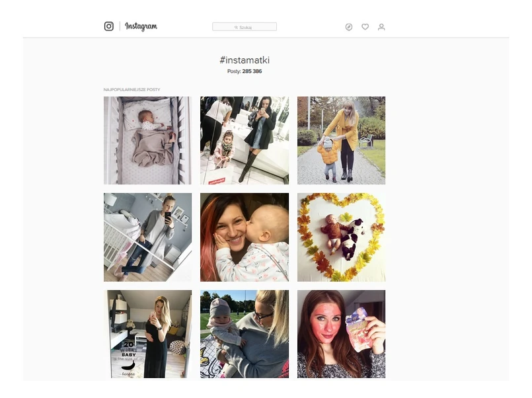The image size is (532, 398).
Task: Click the magnifier icon in search box
Action: [236, 27]
